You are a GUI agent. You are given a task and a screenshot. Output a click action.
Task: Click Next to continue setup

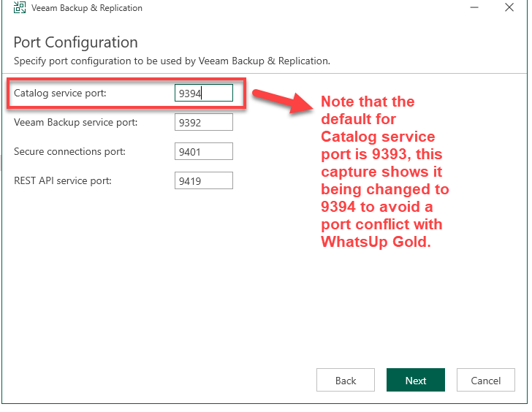pos(416,380)
